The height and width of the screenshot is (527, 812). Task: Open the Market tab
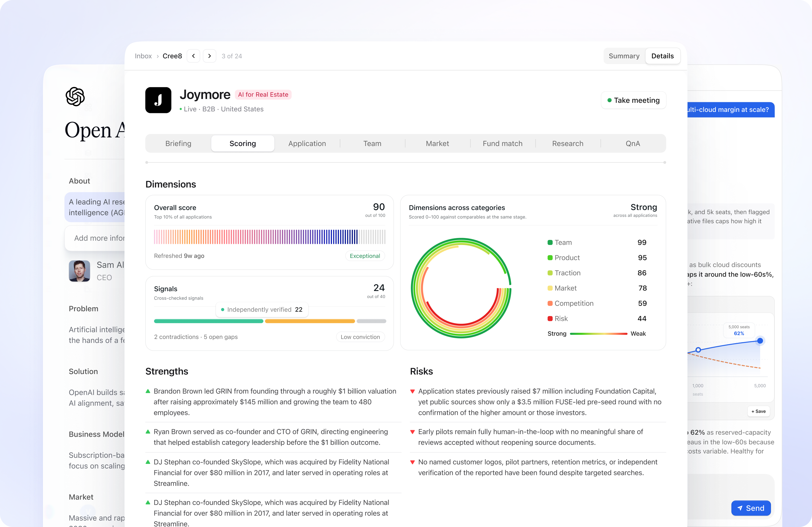tap(437, 144)
